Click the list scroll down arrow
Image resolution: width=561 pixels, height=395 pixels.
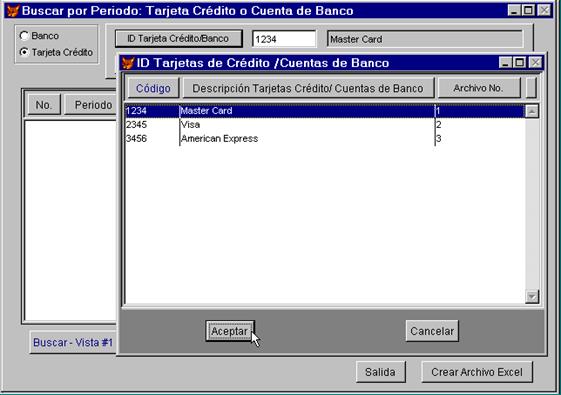coord(532,297)
